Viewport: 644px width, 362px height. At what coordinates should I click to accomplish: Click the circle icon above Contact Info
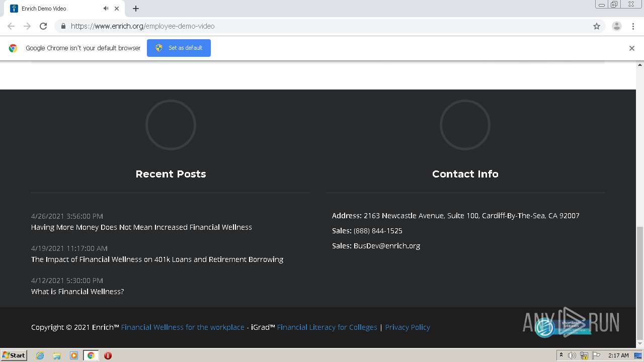pos(465,125)
